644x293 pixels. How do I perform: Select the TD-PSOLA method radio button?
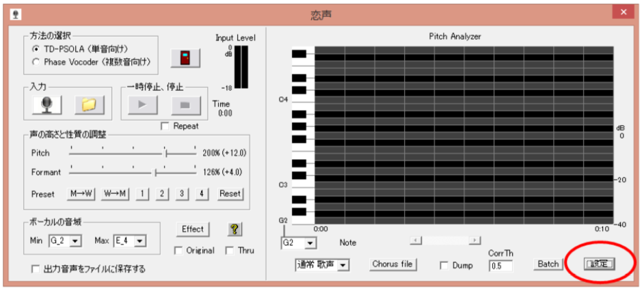tap(36, 50)
